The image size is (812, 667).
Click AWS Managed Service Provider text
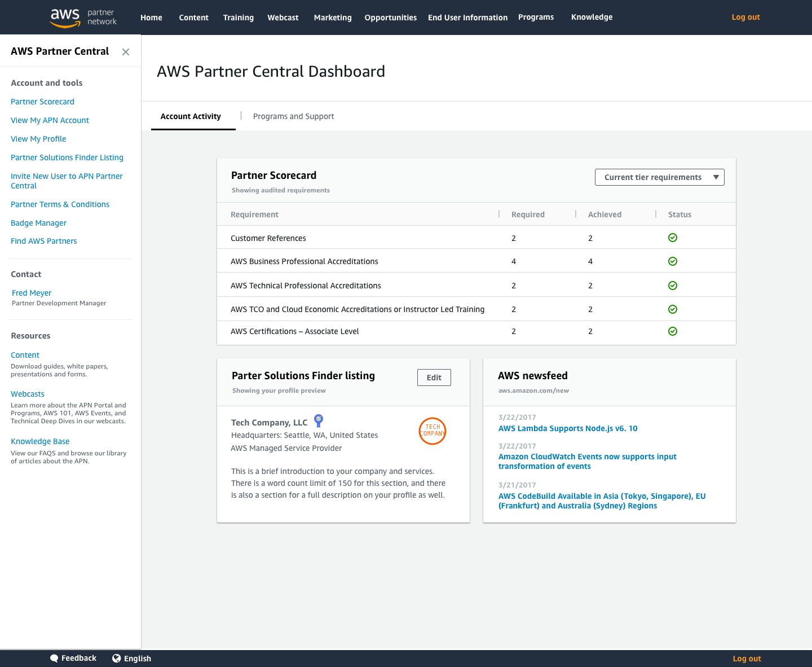click(286, 448)
